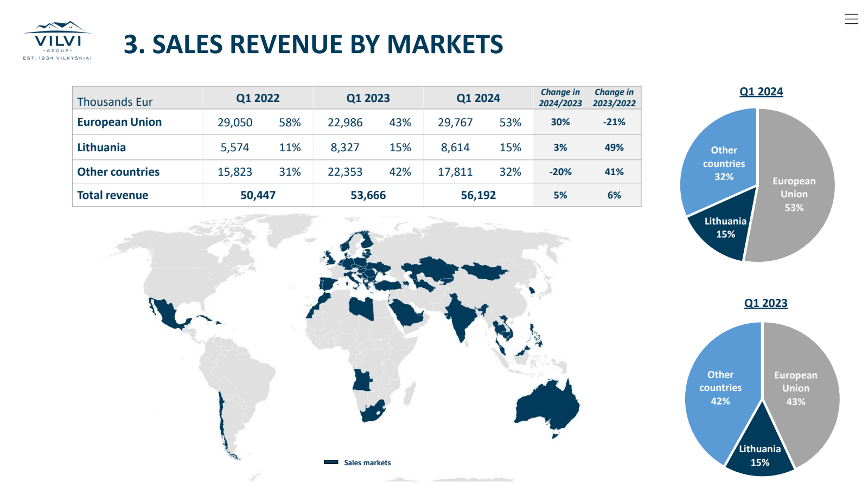868x488 pixels.
Task: Click the -21% change cell
Action: click(614, 122)
